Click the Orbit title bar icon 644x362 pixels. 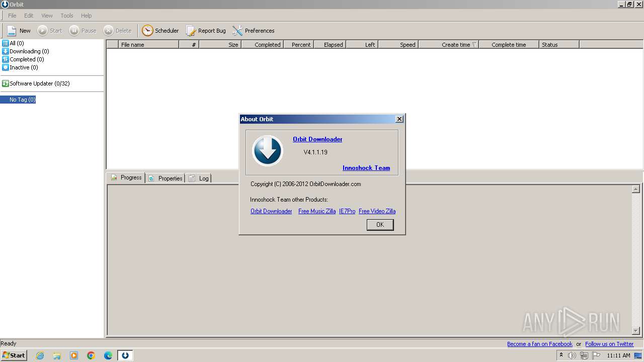point(5,5)
